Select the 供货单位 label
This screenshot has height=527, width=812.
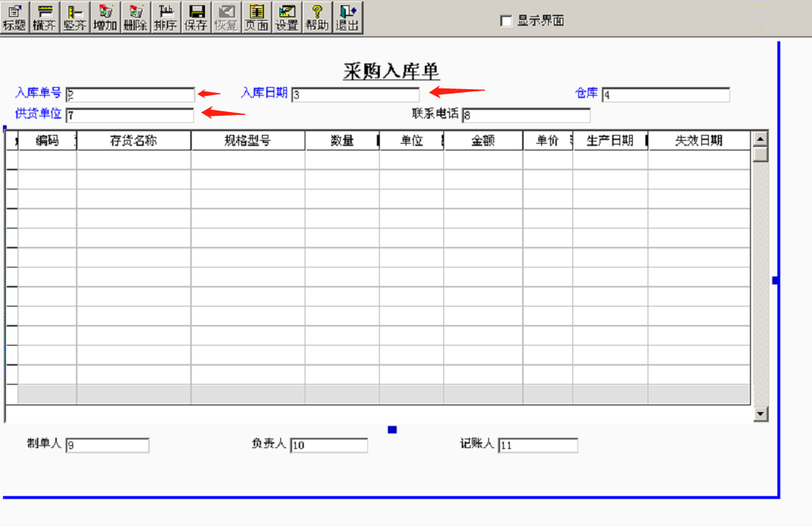[38, 114]
